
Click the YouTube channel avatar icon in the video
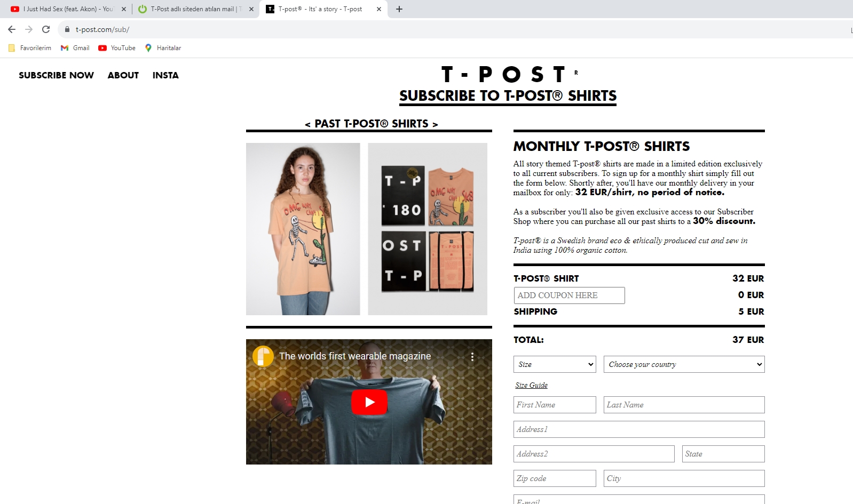tap(263, 356)
